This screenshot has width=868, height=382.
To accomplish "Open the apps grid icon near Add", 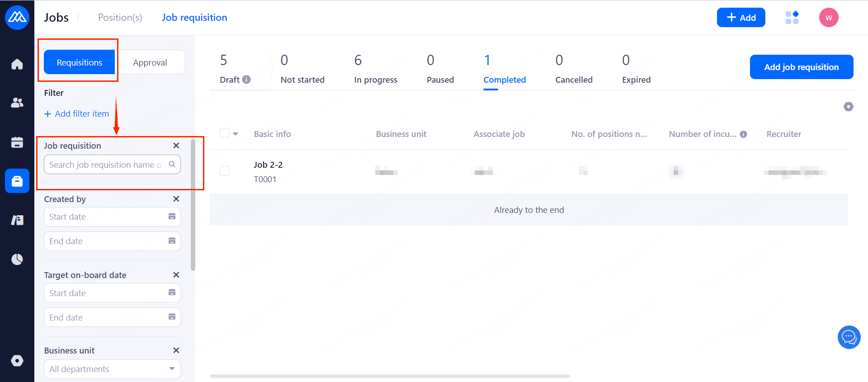I will 792,18.
